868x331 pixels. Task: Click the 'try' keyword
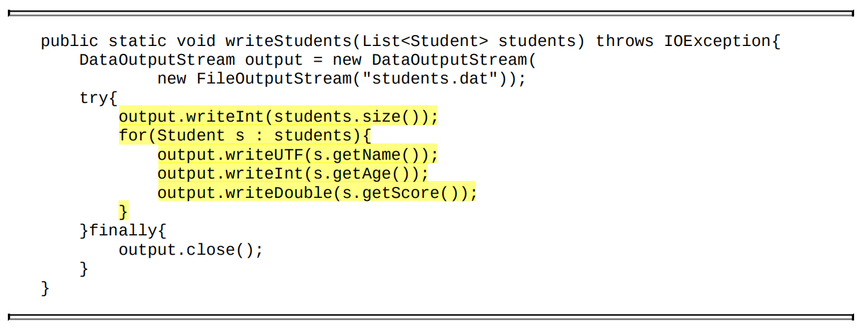94,97
